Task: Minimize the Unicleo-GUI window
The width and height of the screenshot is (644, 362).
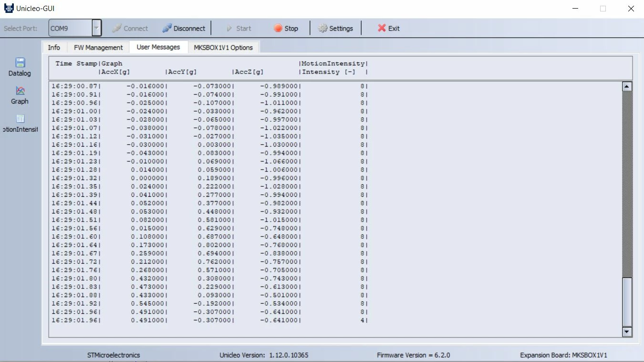Action: [x=575, y=9]
